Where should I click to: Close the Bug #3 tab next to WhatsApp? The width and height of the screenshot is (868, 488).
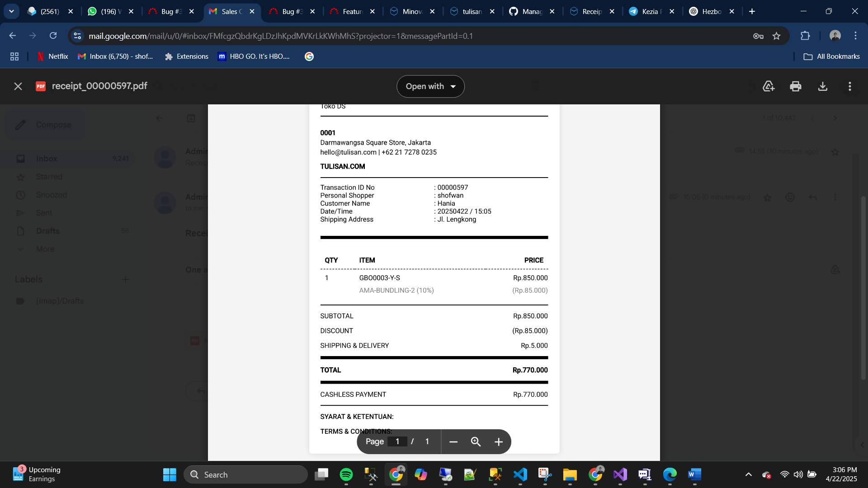(x=192, y=11)
